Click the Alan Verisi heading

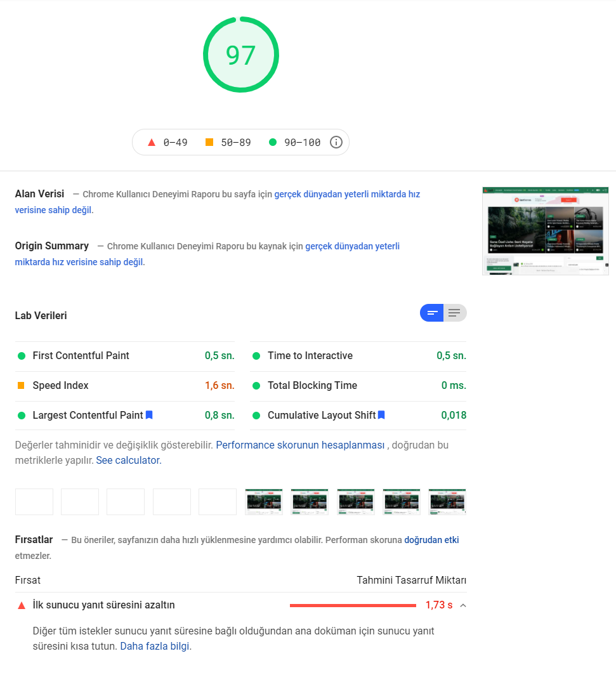point(39,194)
